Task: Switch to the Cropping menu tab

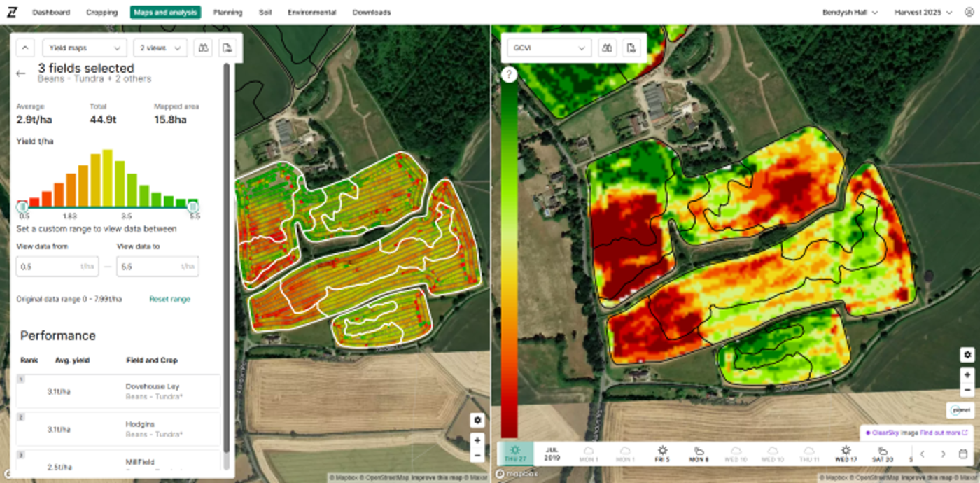Action: pyautogui.click(x=102, y=13)
